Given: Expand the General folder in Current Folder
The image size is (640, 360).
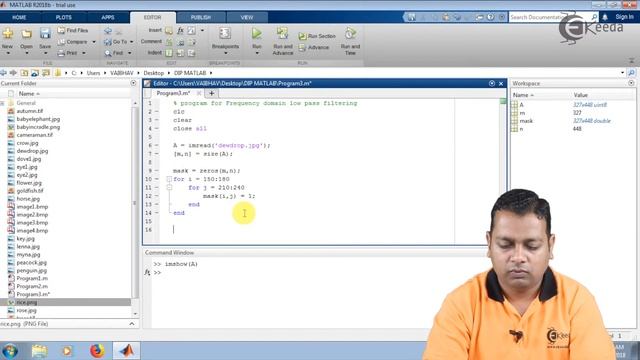Looking at the screenshot, I should click(x=2, y=103).
